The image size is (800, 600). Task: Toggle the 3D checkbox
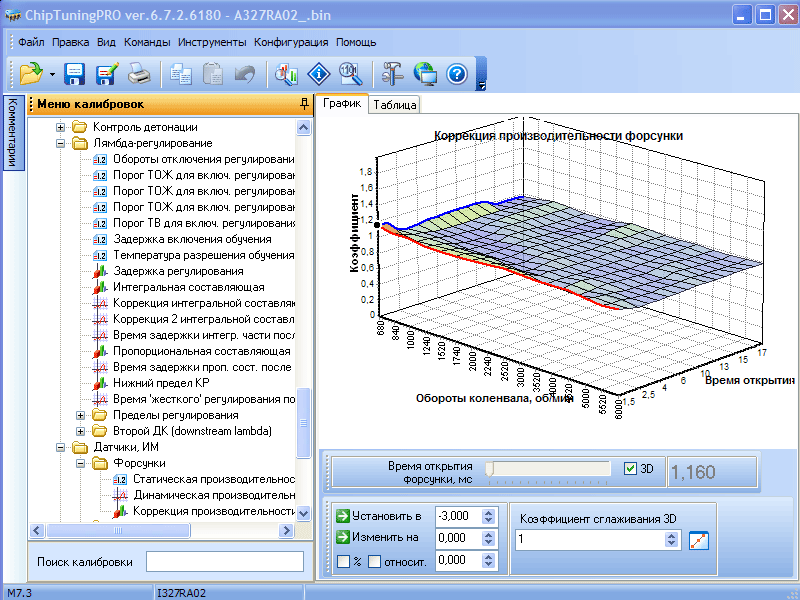pos(629,468)
